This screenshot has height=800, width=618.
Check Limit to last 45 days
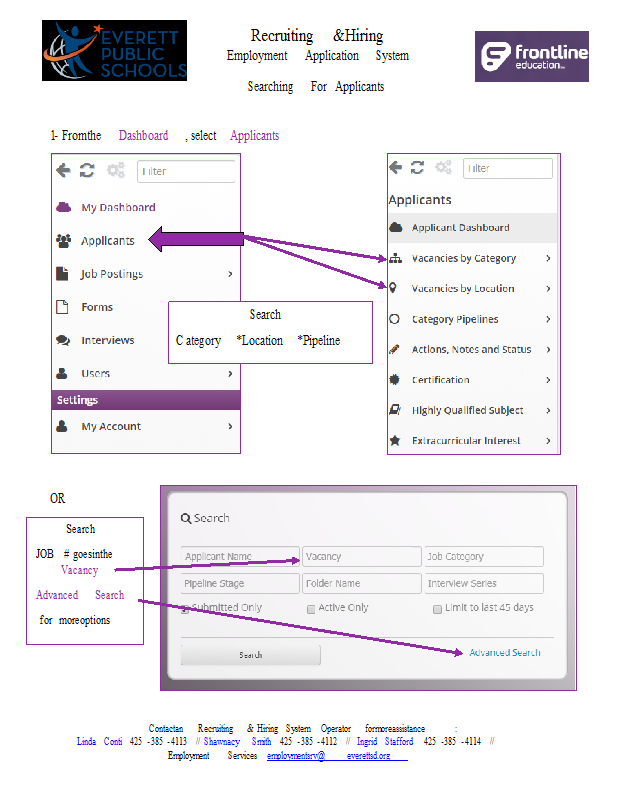coord(437,609)
